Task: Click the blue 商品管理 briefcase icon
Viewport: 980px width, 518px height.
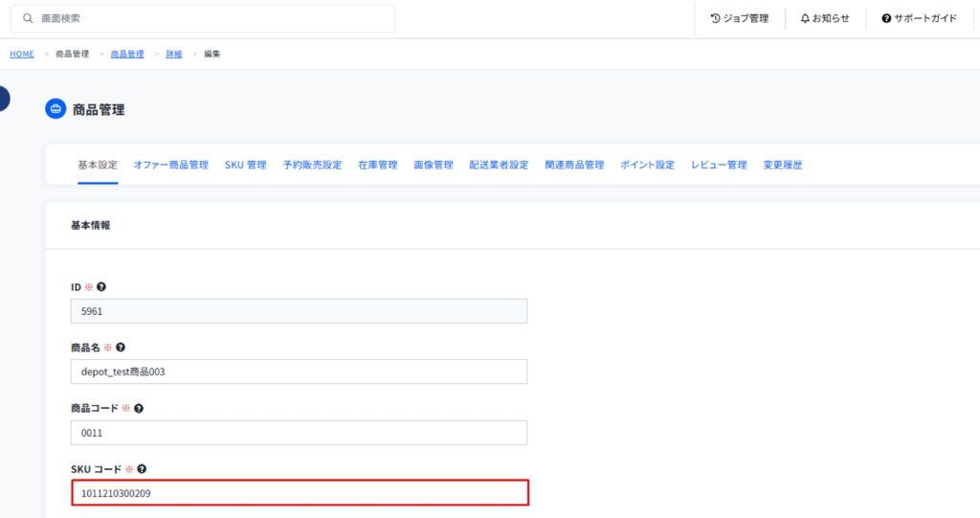Action: click(56, 109)
